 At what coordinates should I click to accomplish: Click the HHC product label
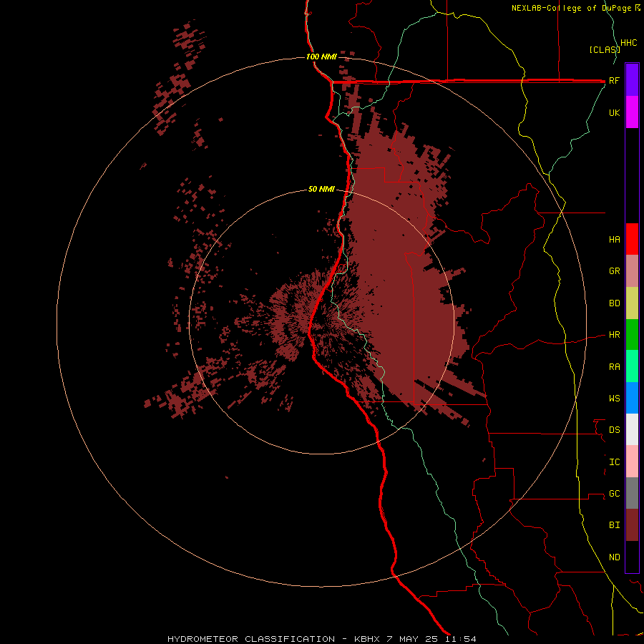coord(629,43)
